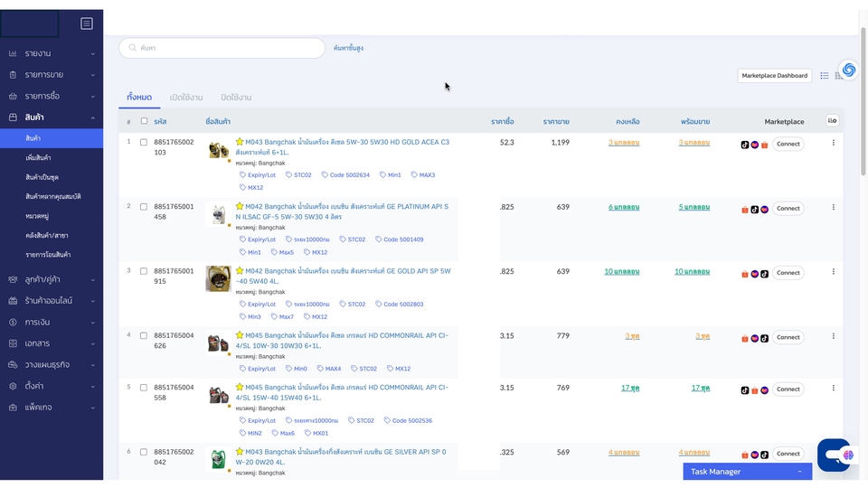Check the box for product 8851765004558
The width and height of the screenshot is (868, 488).
[144, 388]
